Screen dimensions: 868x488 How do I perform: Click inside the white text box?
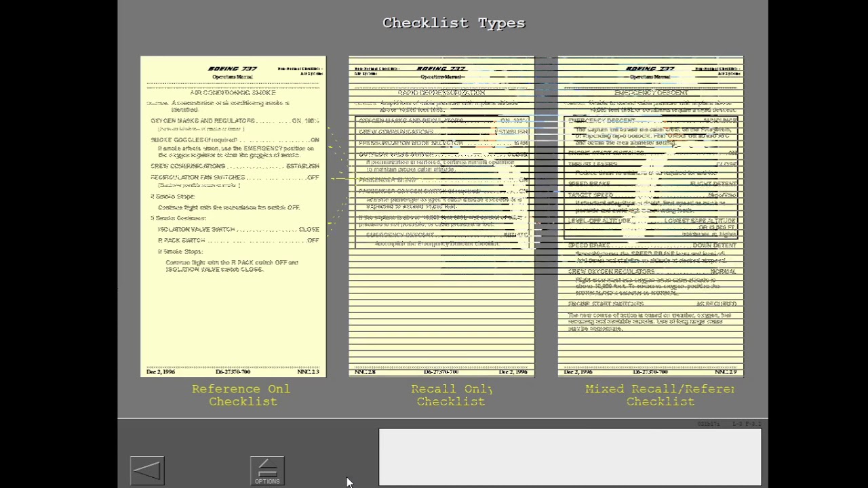570,457
